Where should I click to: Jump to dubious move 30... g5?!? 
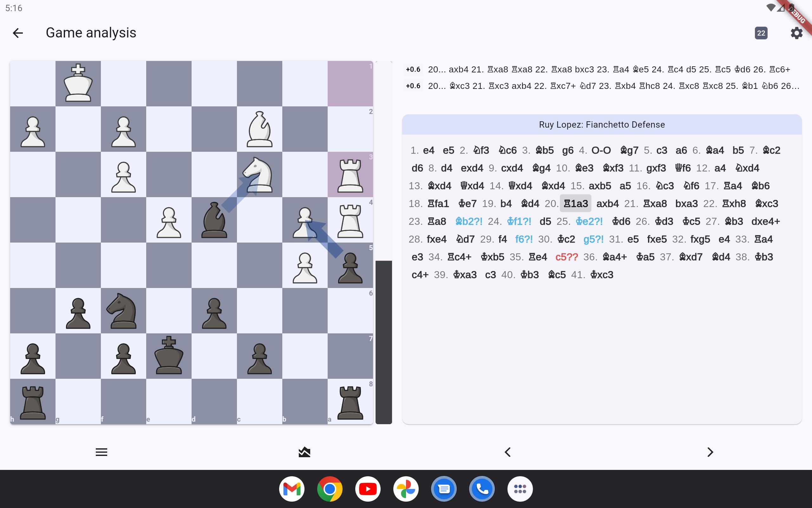click(593, 239)
